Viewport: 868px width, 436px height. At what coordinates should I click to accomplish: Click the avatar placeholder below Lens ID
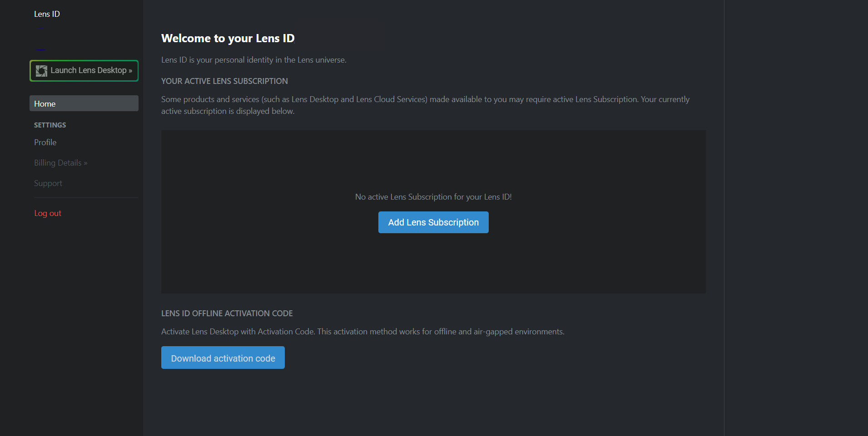[41, 28]
